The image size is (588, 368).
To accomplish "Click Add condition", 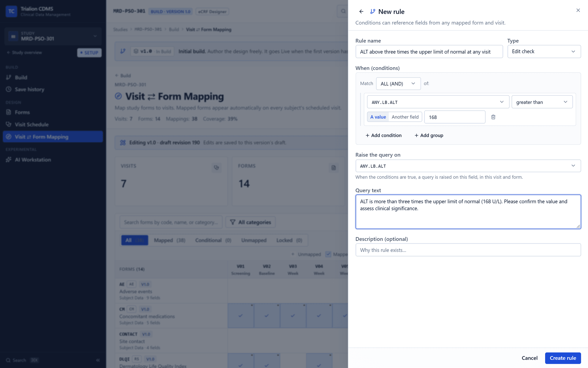I will [383, 135].
